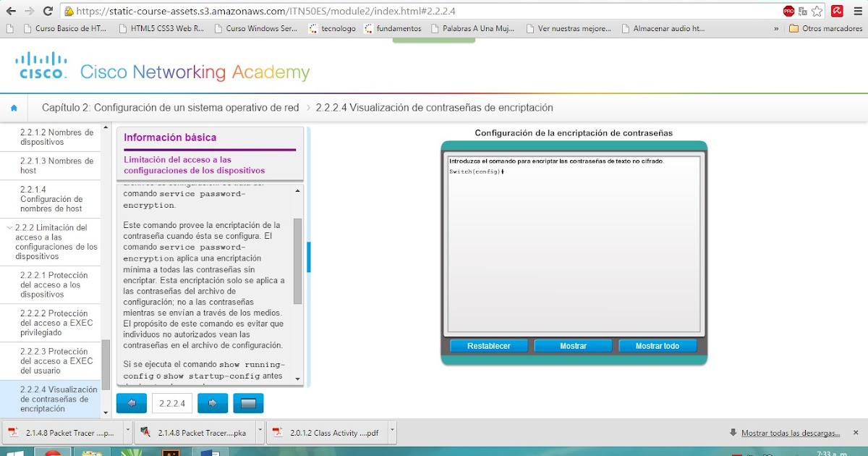The height and width of the screenshot is (456, 868).
Task: Click the Mostrar todo button
Action: (658, 345)
